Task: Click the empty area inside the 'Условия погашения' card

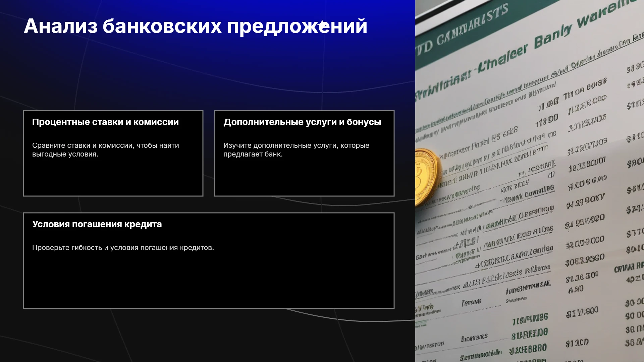Action: click(x=209, y=280)
